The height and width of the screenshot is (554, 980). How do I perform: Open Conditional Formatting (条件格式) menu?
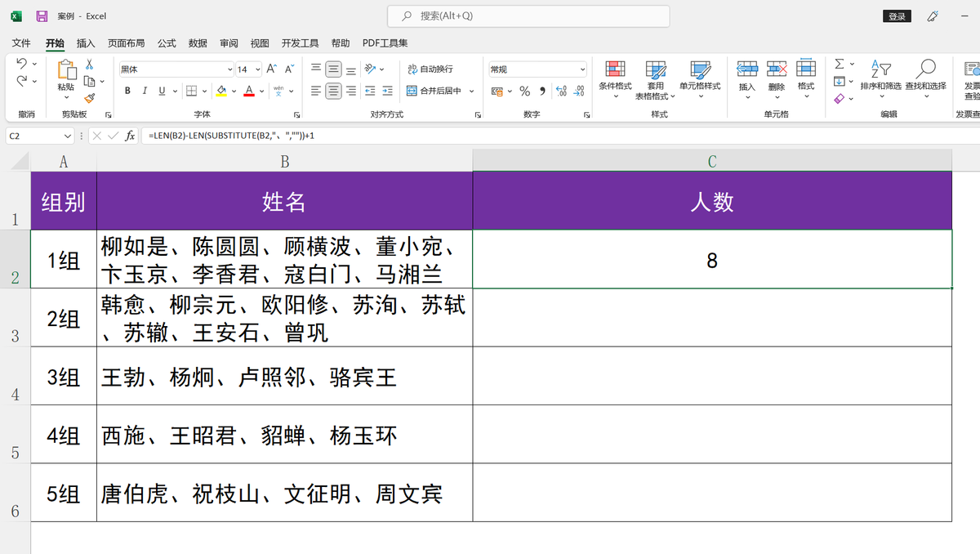pyautogui.click(x=615, y=79)
